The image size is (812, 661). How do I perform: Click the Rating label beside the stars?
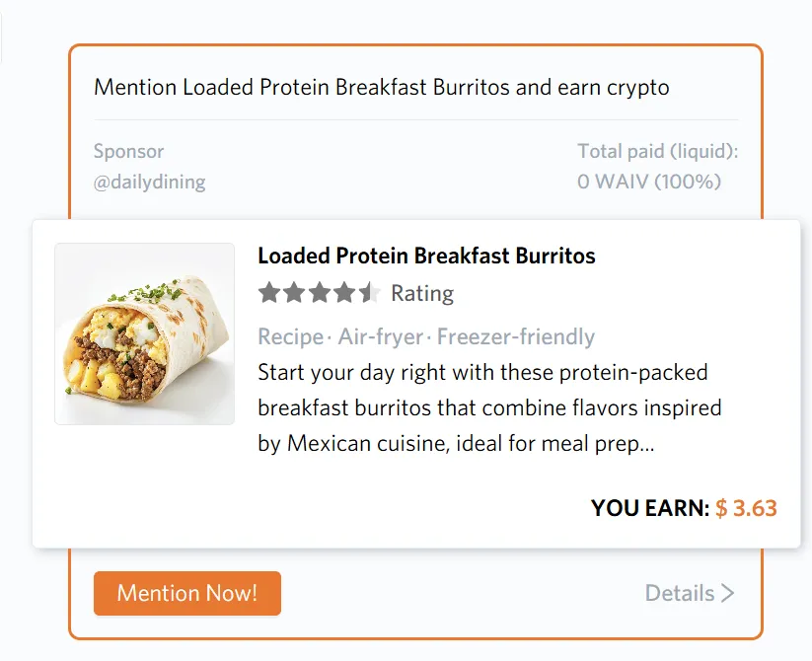click(422, 293)
